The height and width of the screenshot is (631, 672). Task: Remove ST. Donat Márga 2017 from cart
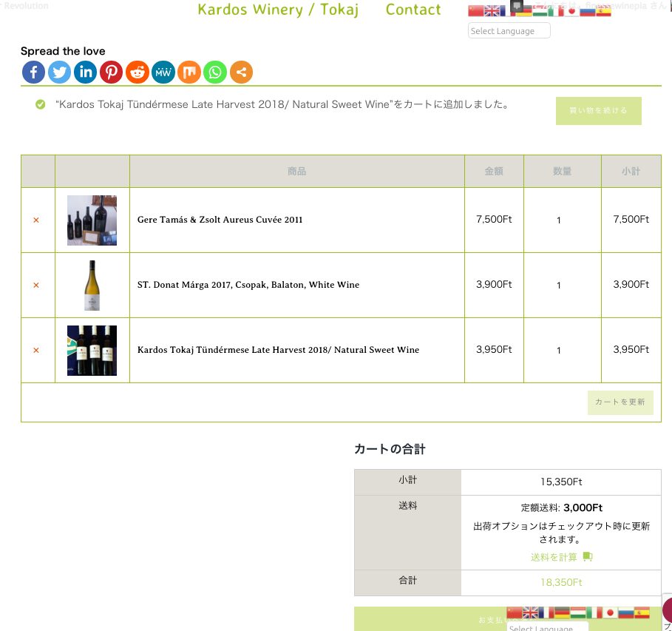click(x=36, y=286)
